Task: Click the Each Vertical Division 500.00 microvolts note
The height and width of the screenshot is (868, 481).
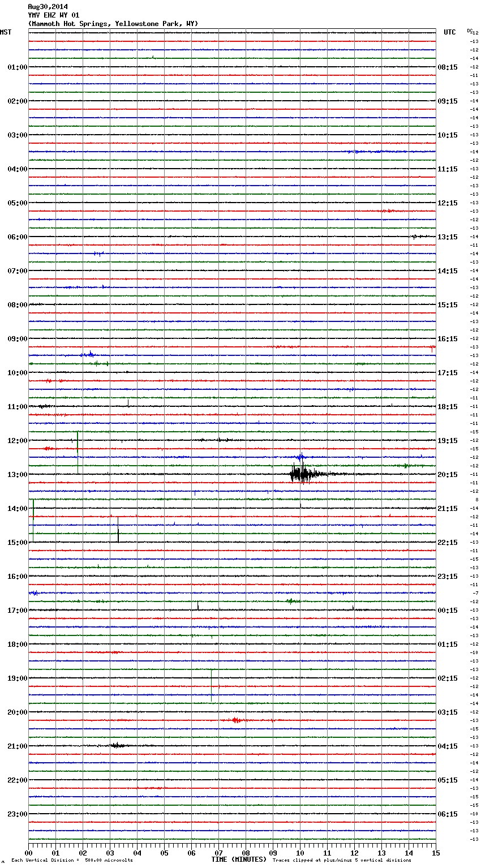Action: 72,860
